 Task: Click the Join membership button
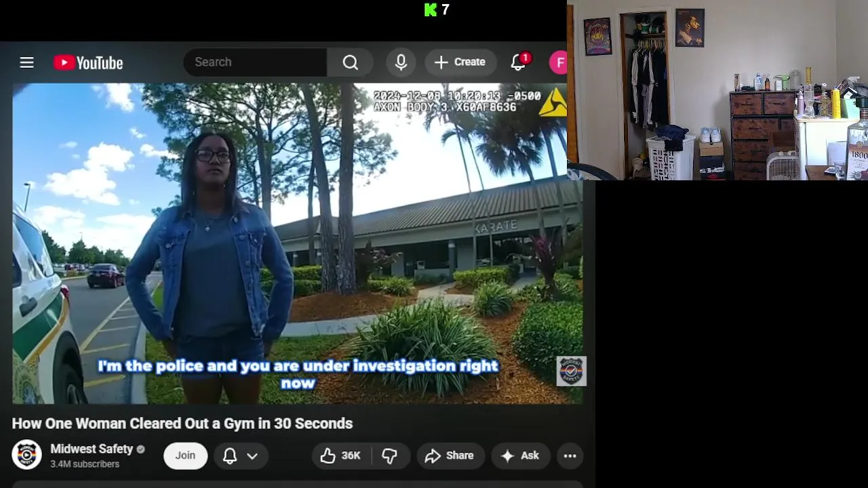185,455
